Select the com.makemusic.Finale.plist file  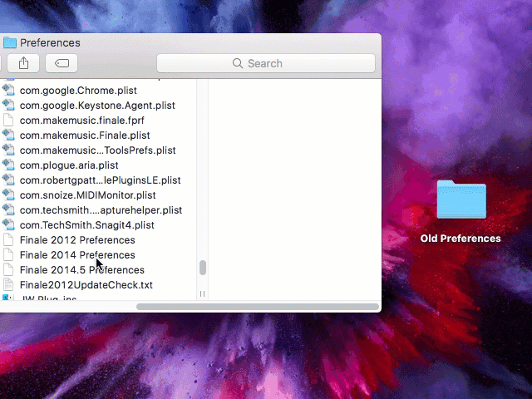(x=85, y=135)
